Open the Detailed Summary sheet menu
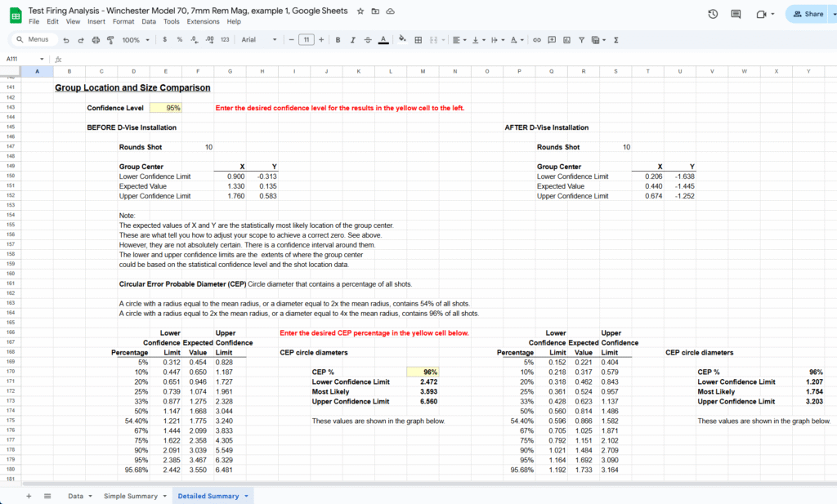The image size is (837, 504). (244, 495)
